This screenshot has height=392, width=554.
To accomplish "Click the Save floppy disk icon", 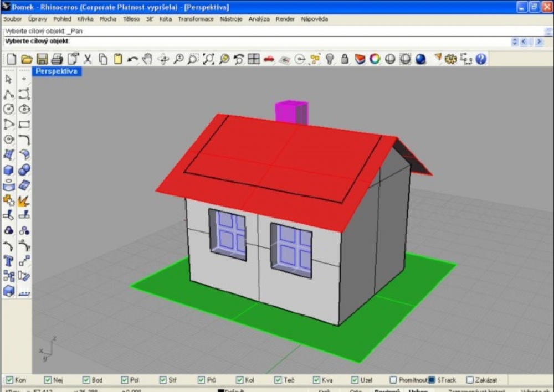I will point(42,59).
